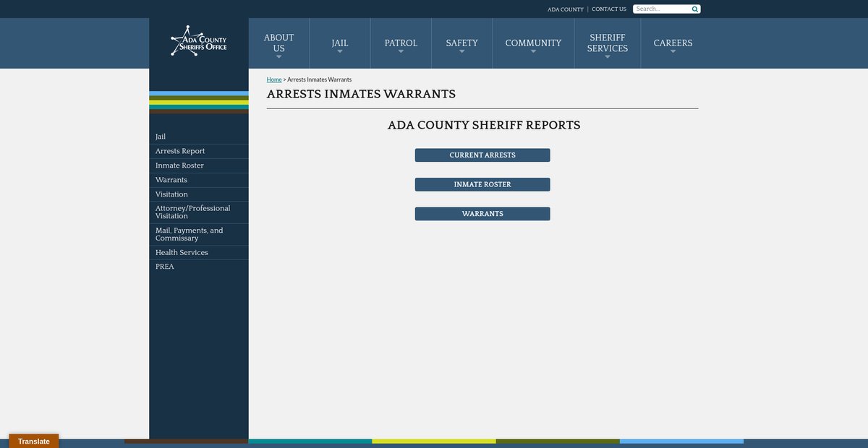Open the PATROL navigation menu
868x448 pixels.
pyautogui.click(x=401, y=43)
